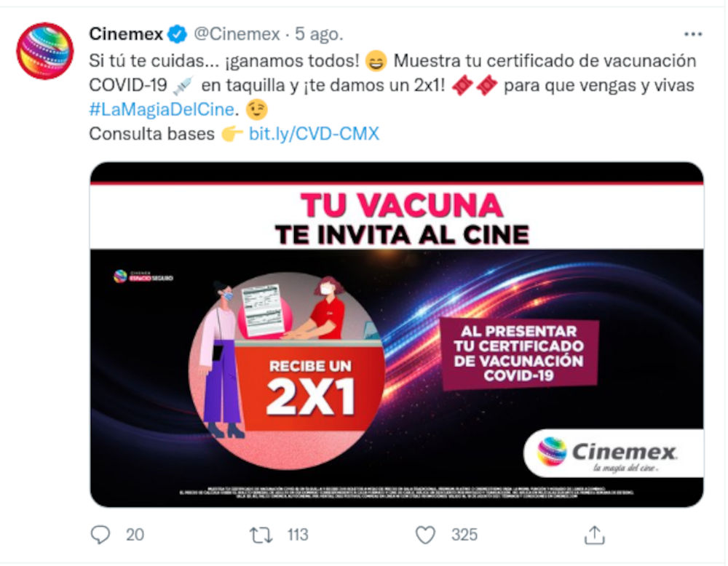Click the reply speech bubble icon
Image resolution: width=728 pixels, height=566 pixels.
click(x=100, y=535)
